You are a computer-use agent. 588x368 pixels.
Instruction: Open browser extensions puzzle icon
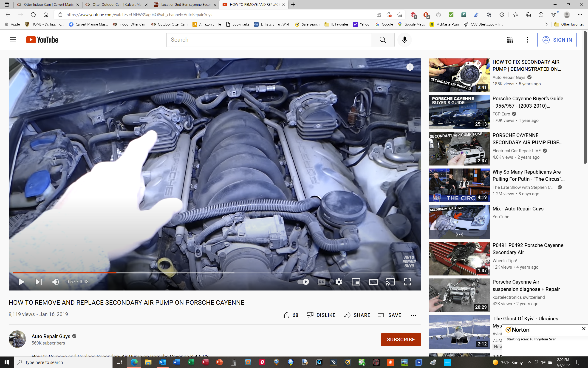pyautogui.click(x=501, y=14)
